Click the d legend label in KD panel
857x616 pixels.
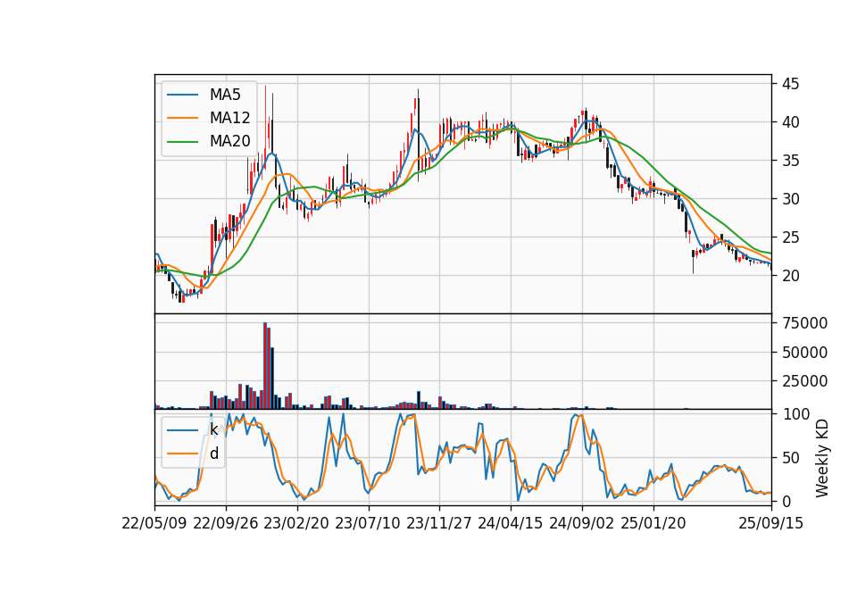[214, 454]
